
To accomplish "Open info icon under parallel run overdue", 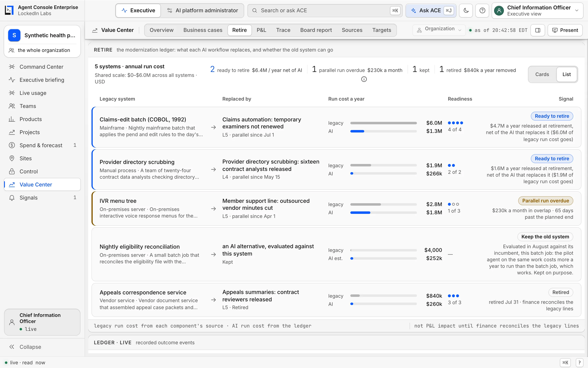I will tap(364, 79).
